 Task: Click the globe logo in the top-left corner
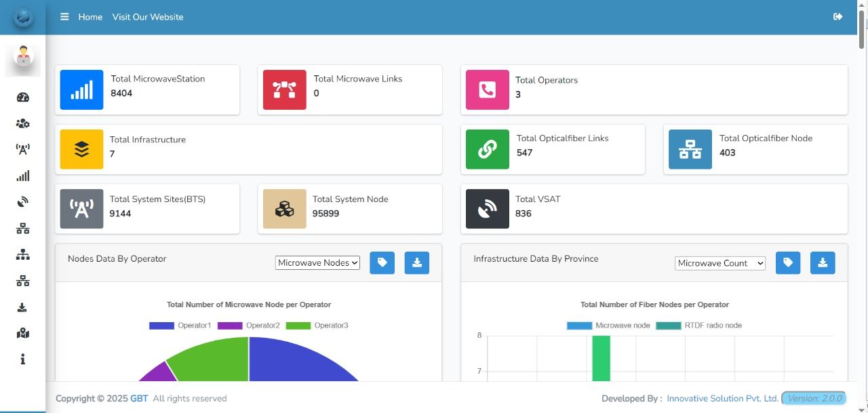[x=23, y=17]
